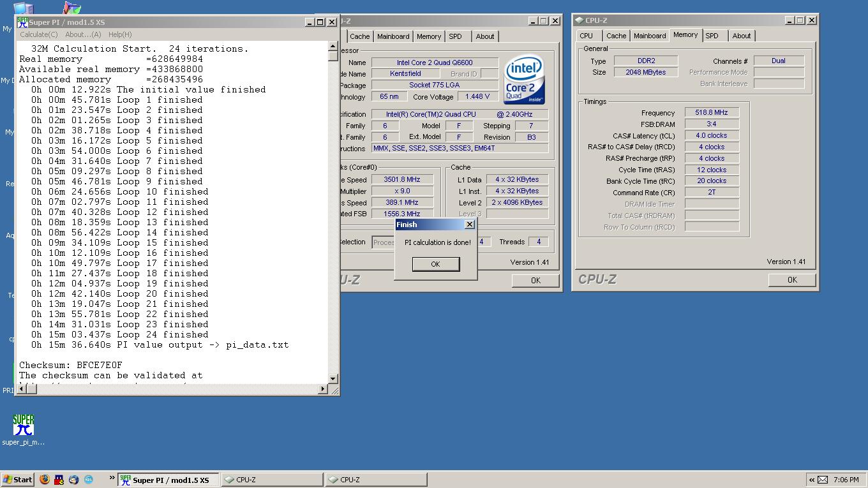Image resolution: width=868 pixels, height=488 pixels.
Task: Open the Calculate(C) menu
Action: pos(39,34)
